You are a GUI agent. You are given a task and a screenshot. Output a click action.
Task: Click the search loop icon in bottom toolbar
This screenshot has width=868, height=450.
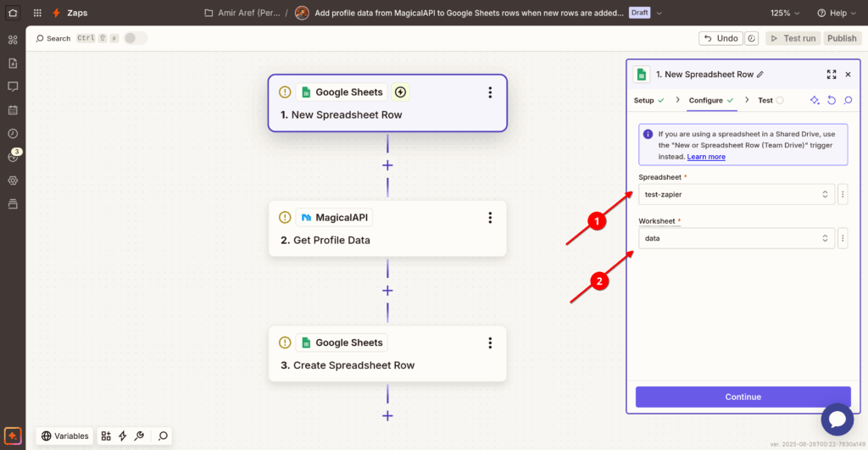(x=163, y=436)
